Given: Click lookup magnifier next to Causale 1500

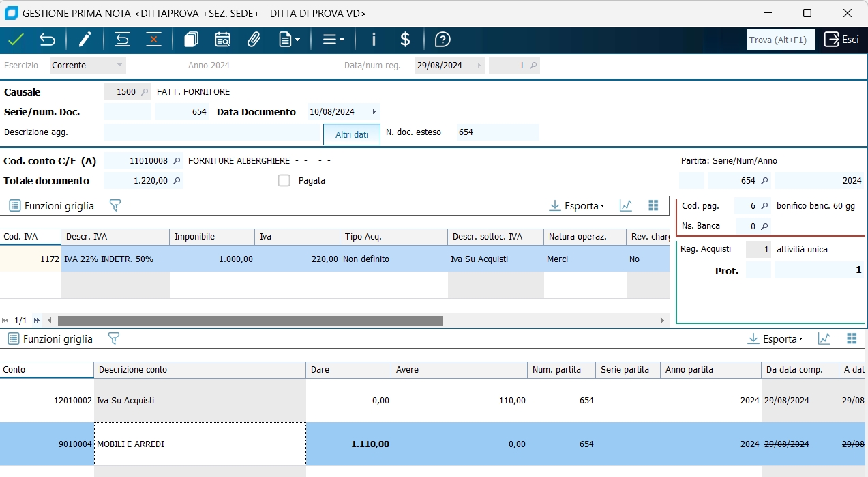Looking at the screenshot, I should (x=145, y=92).
